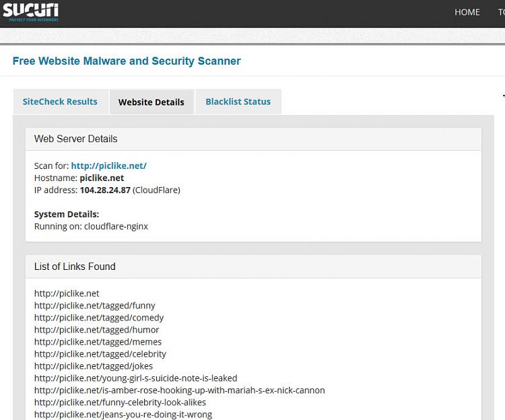Select the tagged/funny link row
The image size is (505, 420).
pyautogui.click(x=95, y=306)
